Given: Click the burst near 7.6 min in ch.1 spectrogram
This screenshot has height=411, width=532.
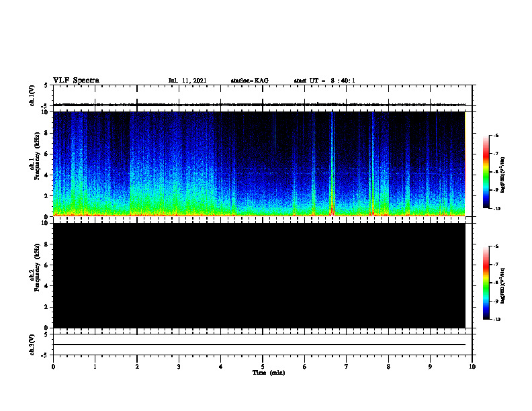Looking at the screenshot, I should 373,164.
